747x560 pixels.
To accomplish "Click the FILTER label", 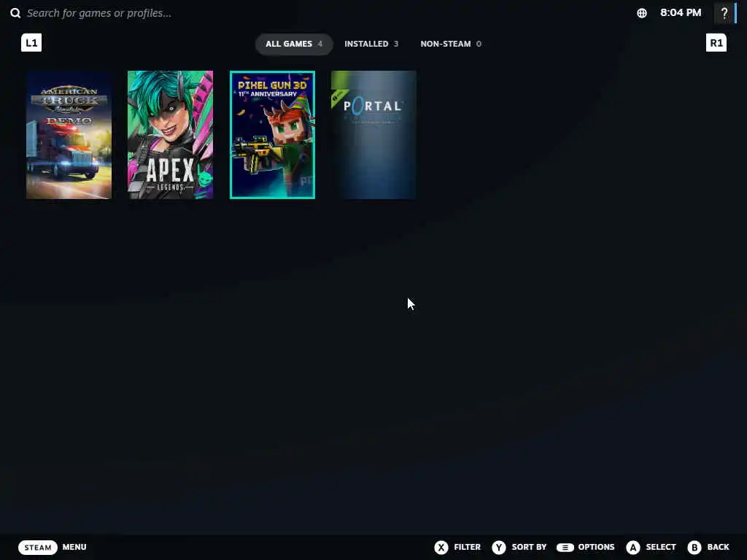I will coord(468,547).
